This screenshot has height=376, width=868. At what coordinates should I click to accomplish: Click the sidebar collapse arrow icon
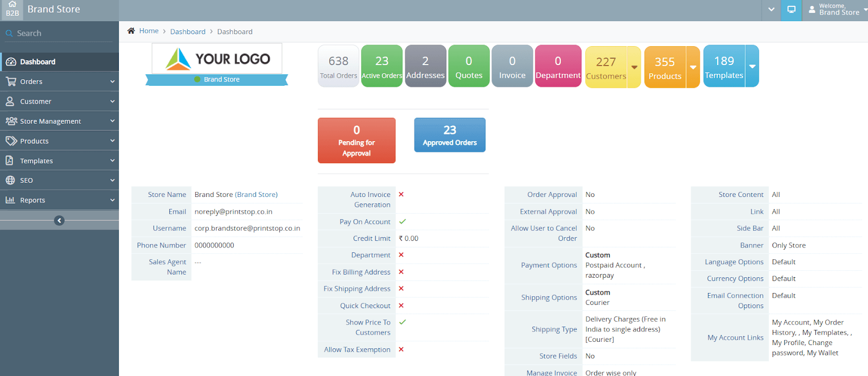click(x=59, y=220)
